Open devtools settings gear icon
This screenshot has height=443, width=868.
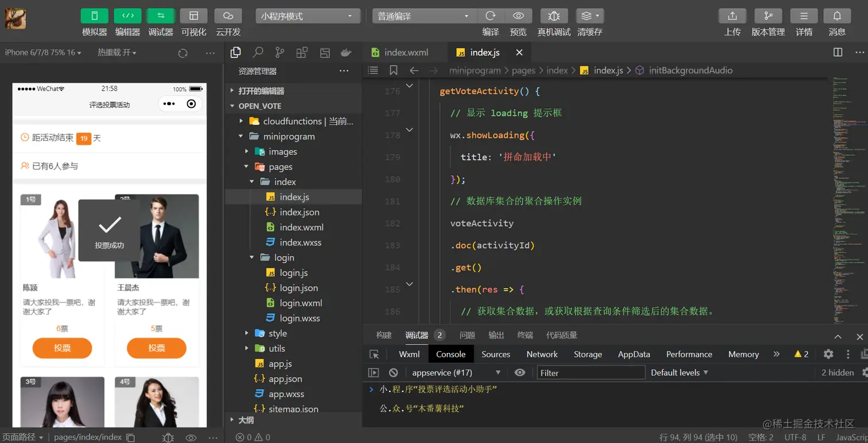click(x=828, y=354)
